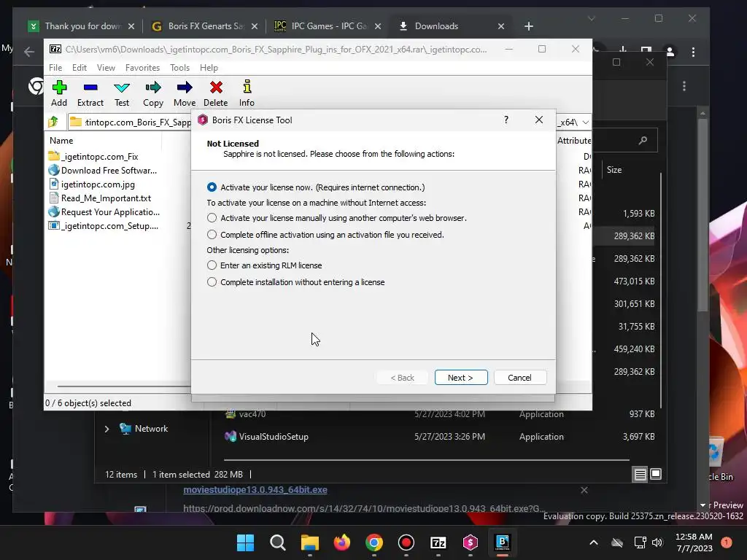
Task: Select Activate your license now option
Action: coord(212,187)
